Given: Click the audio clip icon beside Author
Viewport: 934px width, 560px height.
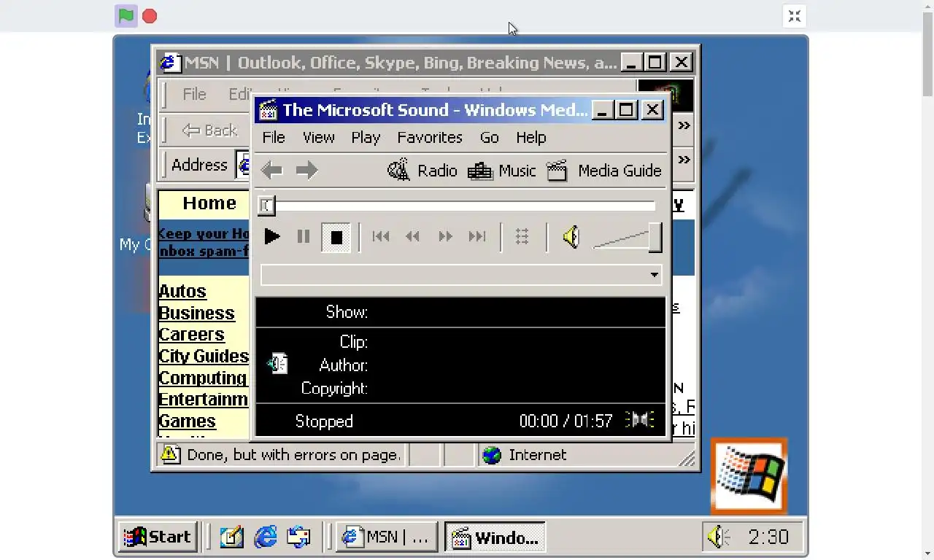Looking at the screenshot, I should (x=277, y=363).
